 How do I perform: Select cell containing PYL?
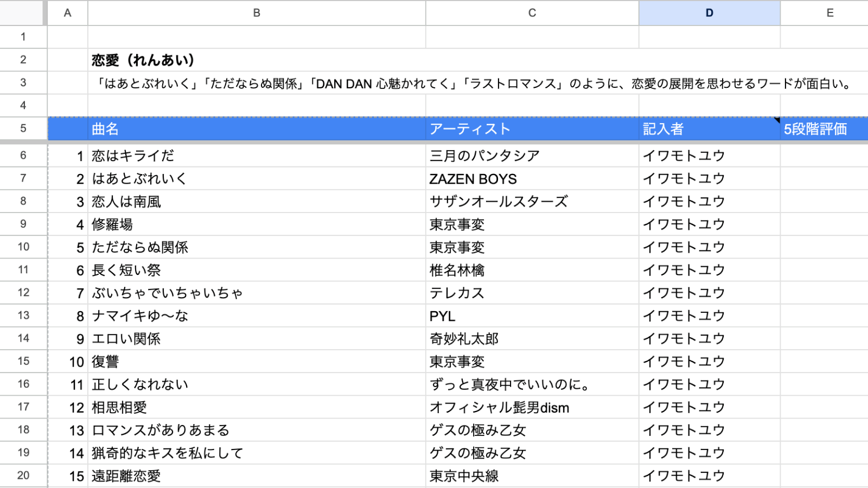532,316
